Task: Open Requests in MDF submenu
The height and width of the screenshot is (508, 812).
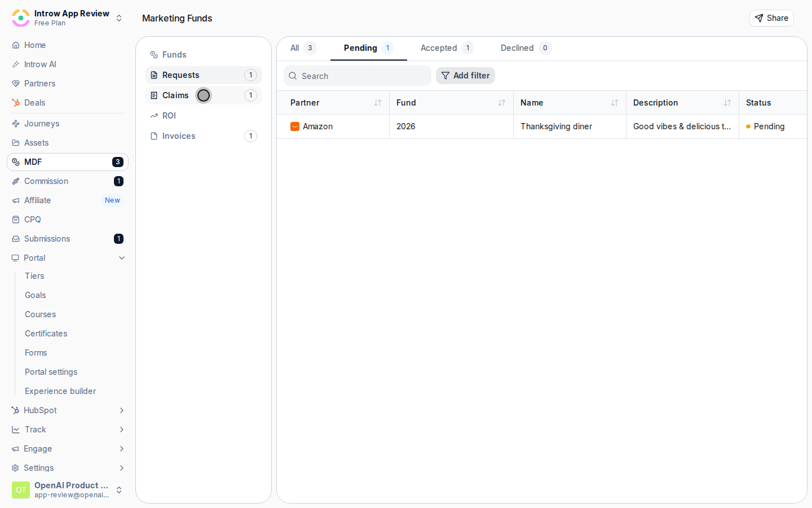Action: coord(204,75)
